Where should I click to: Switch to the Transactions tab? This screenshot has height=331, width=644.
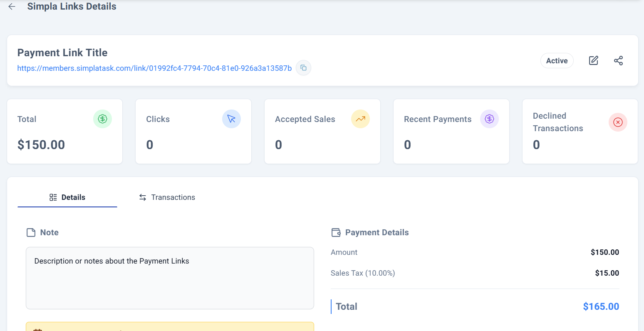(x=167, y=197)
